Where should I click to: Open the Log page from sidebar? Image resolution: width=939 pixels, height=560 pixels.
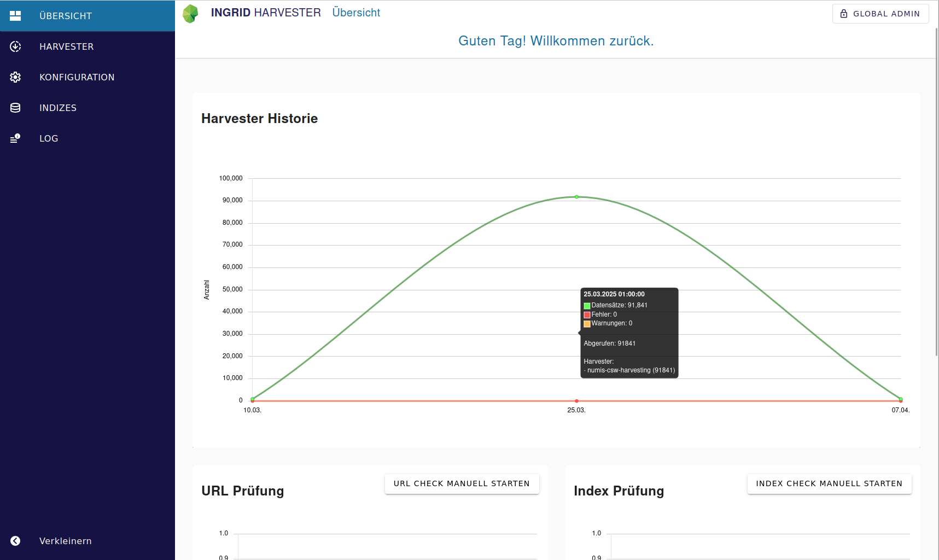[x=49, y=138]
